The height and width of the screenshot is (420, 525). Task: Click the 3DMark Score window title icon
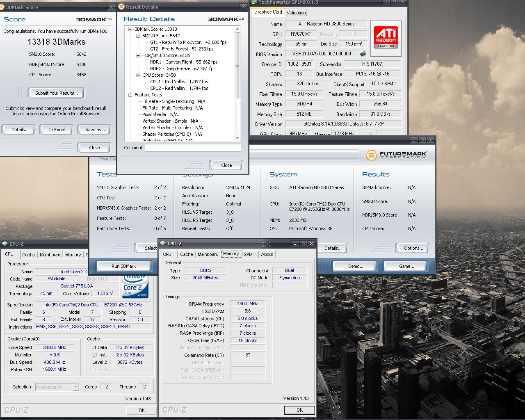click(2, 7)
